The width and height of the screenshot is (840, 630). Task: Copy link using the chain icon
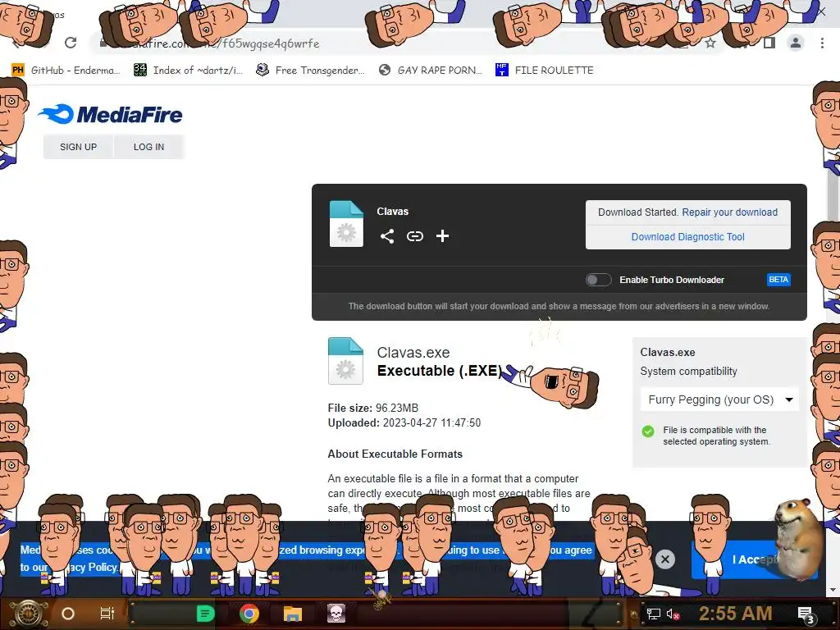pos(414,236)
